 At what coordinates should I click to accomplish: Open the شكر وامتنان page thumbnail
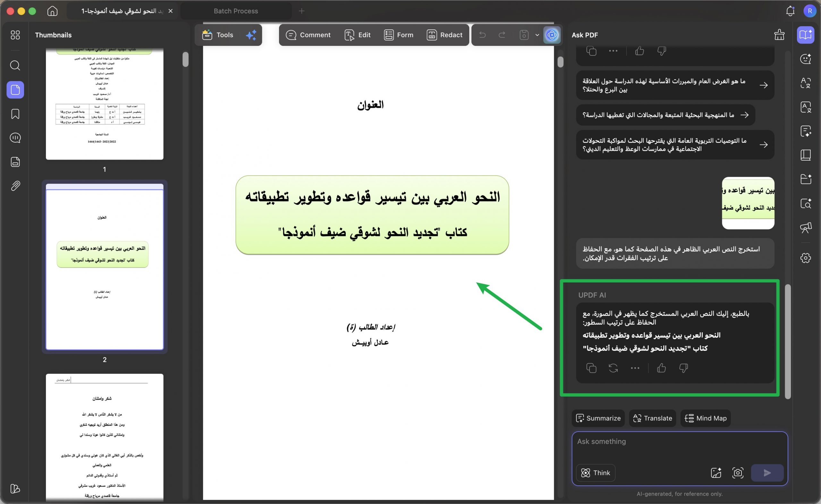105,437
